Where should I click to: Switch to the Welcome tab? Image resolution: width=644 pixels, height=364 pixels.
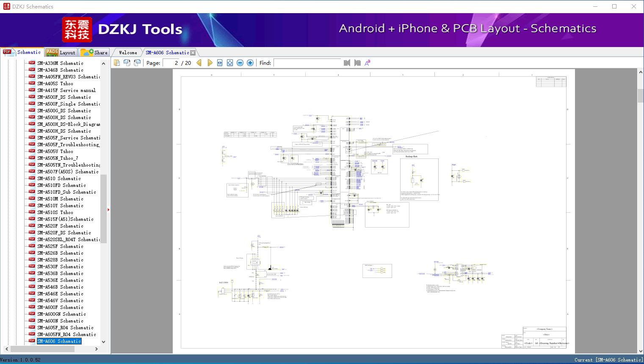(128, 53)
